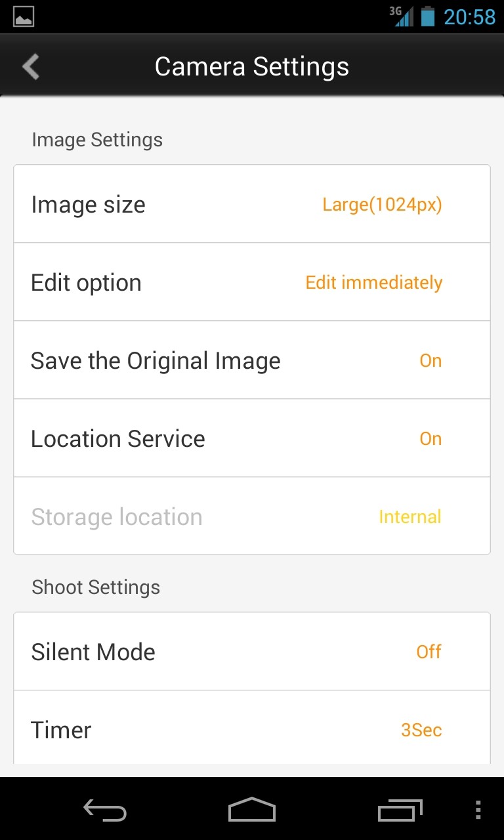
Task: Tap the back arrow in header
Action: [31, 67]
